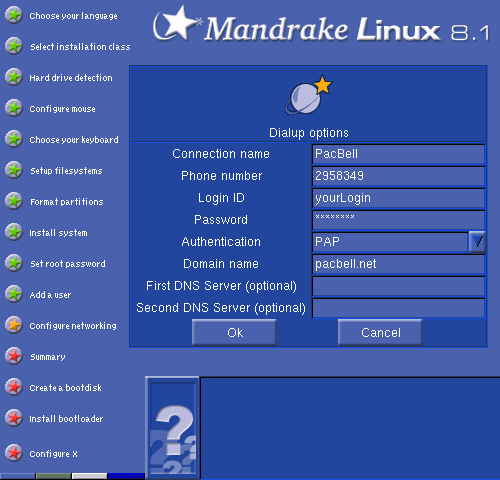The image size is (500, 480).
Task: Focus the Login ID field
Action: (398, 198)
